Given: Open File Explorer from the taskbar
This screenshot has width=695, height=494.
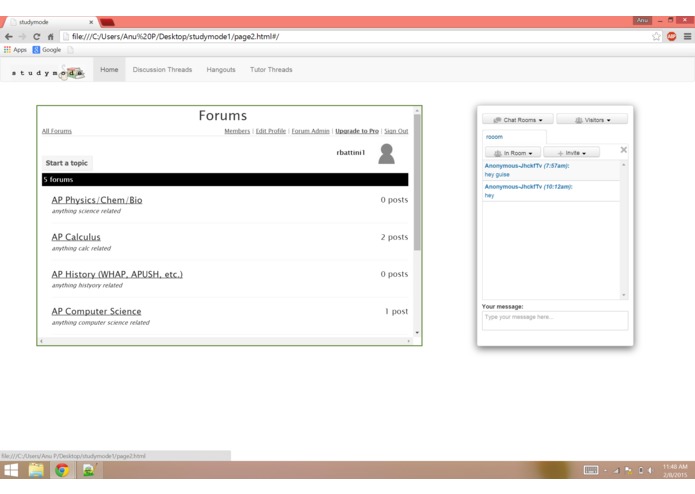Looking at the screenshot, I should [x=36, y=470].
